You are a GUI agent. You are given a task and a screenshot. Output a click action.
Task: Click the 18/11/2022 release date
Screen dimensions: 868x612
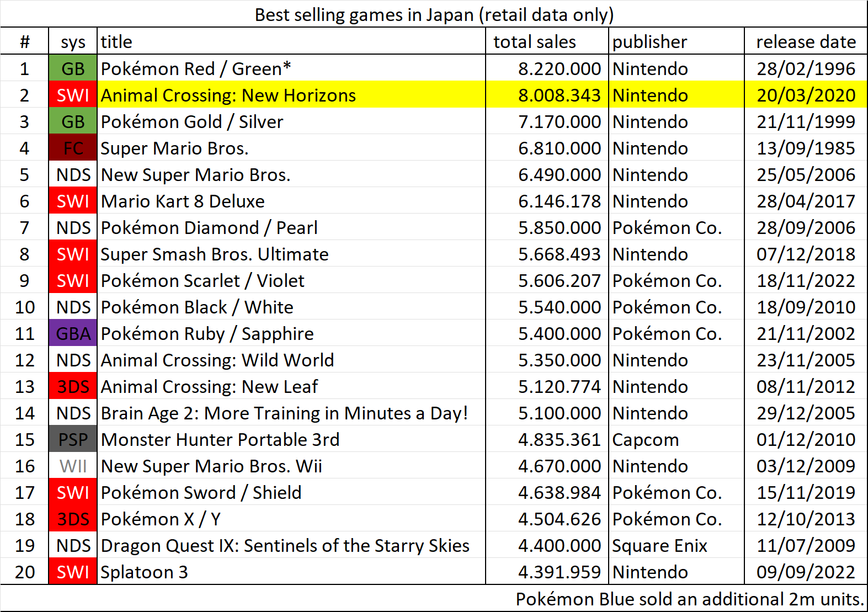806,280
